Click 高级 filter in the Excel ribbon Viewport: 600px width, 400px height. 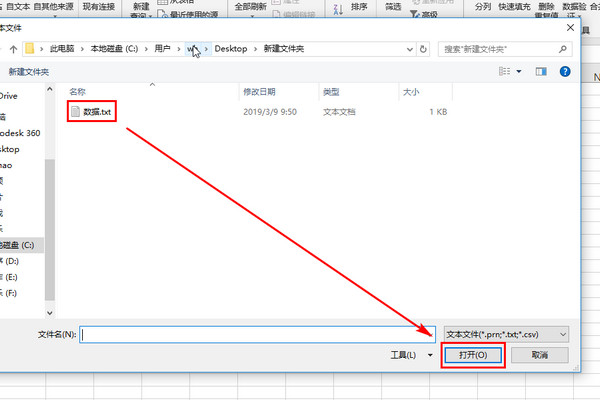point(424,15)
